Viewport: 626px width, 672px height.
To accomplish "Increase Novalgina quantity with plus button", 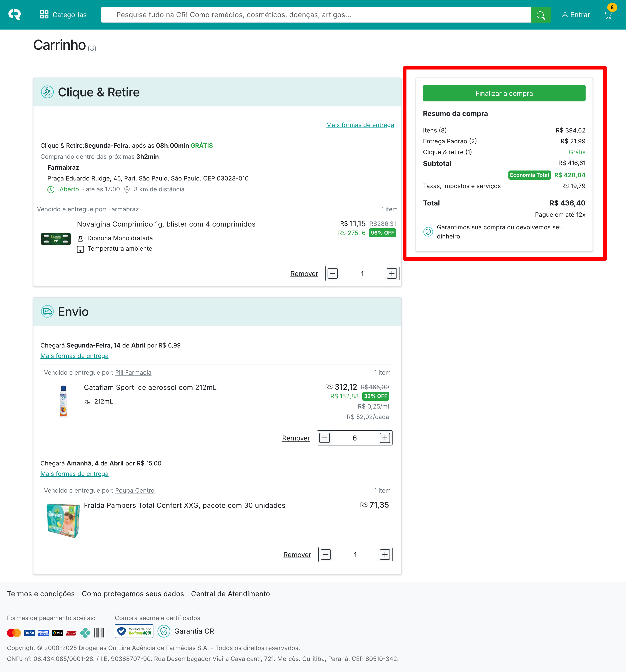I will coord(391,273).
